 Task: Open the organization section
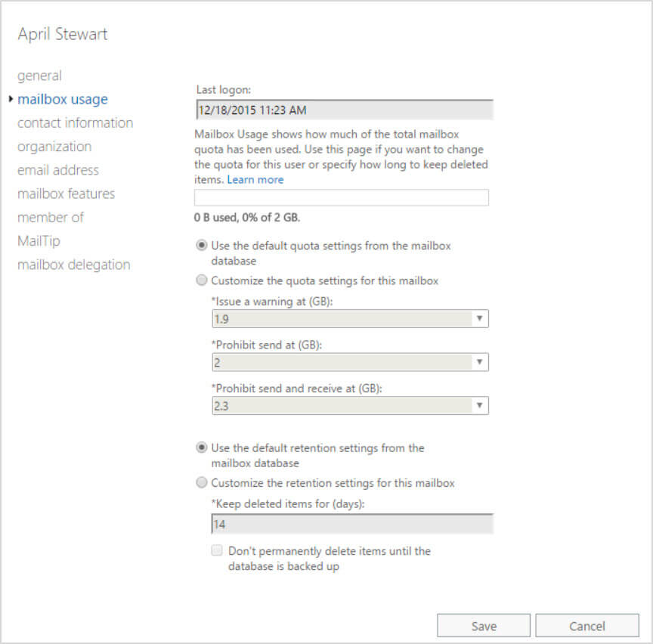point(54,146)
